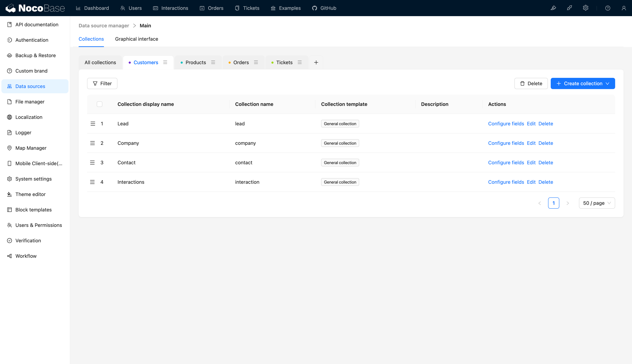The width and height of the screenshot is (632, 364).
Task: Click Data source manager breadcrumb
Action: [104, 25]
